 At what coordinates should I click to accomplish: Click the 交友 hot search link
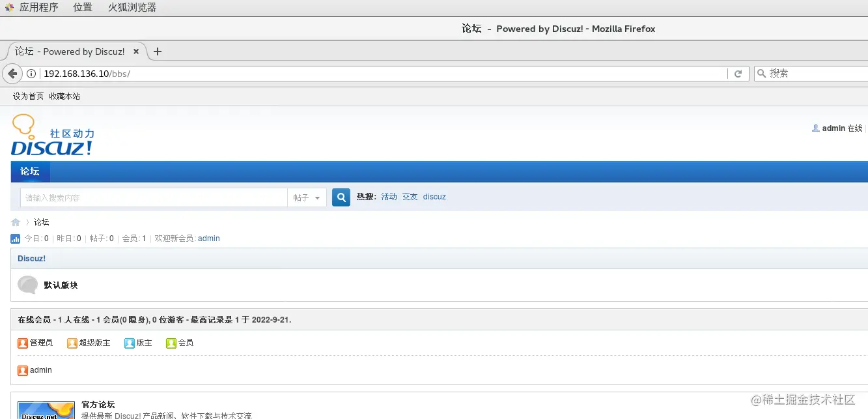pos(410,197)
